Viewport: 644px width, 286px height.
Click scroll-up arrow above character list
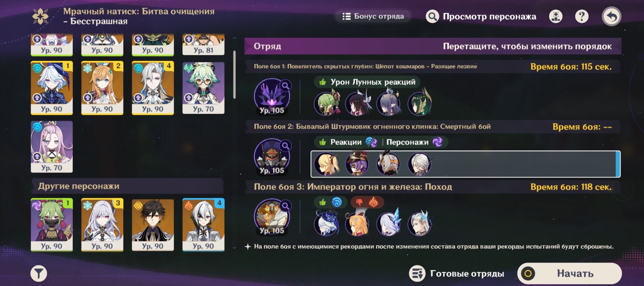point(234,38)
